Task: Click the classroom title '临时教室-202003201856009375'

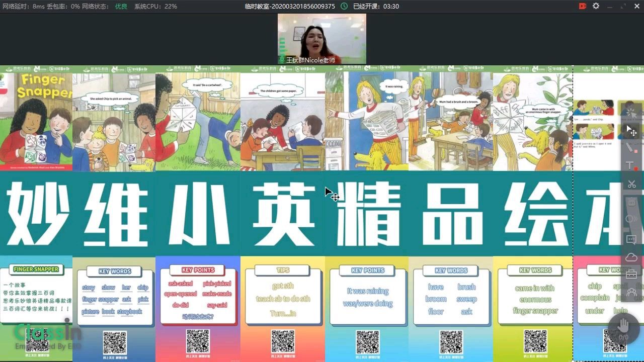Action: coord(290,6)
